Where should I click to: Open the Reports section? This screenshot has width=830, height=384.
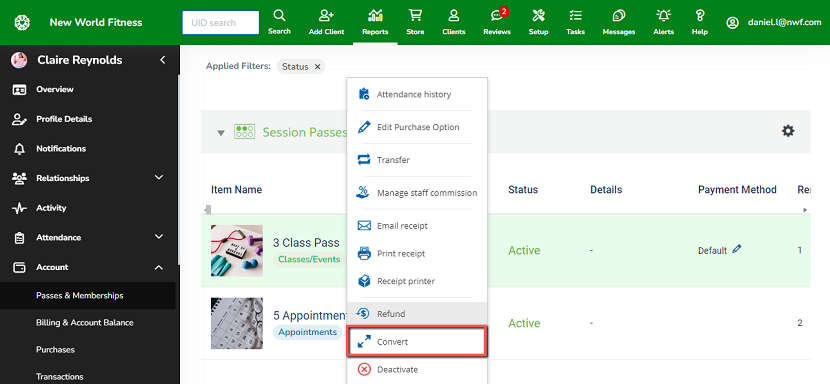coord(375,22)
